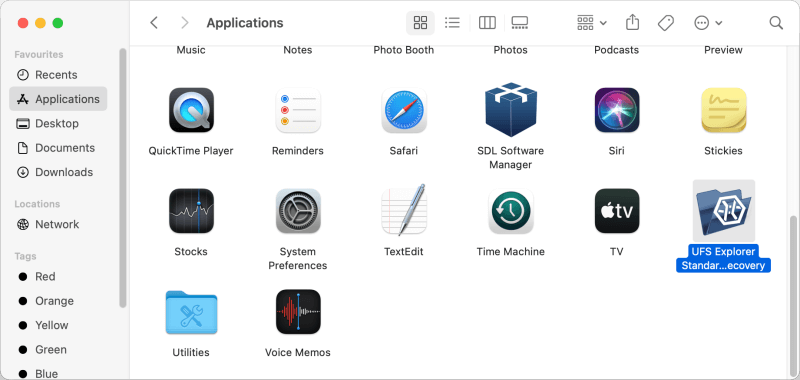Open Documents in the sidebar

click(58, 148)
